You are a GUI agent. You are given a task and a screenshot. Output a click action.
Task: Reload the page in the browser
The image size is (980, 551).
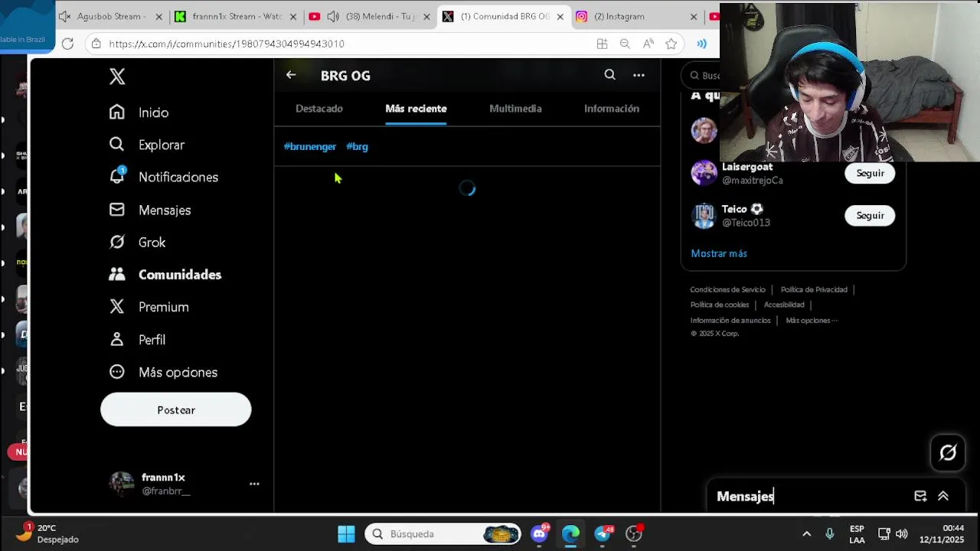[67, 44]
